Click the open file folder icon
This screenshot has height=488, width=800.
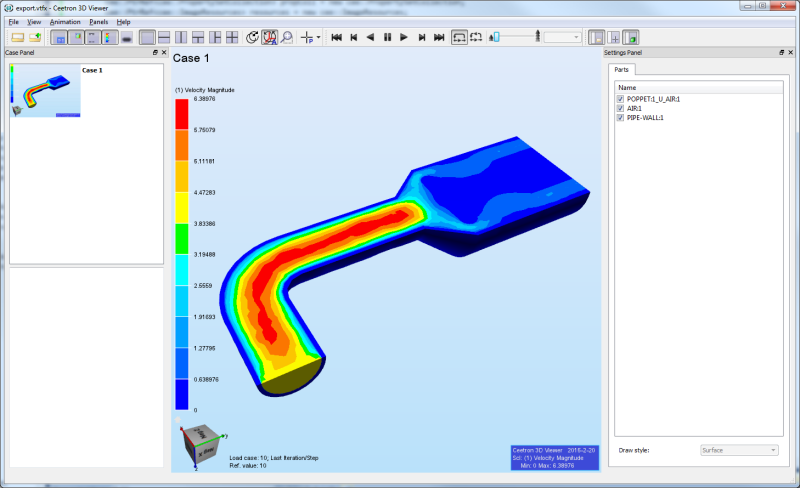pyautogui.click(x=17, y=37)
